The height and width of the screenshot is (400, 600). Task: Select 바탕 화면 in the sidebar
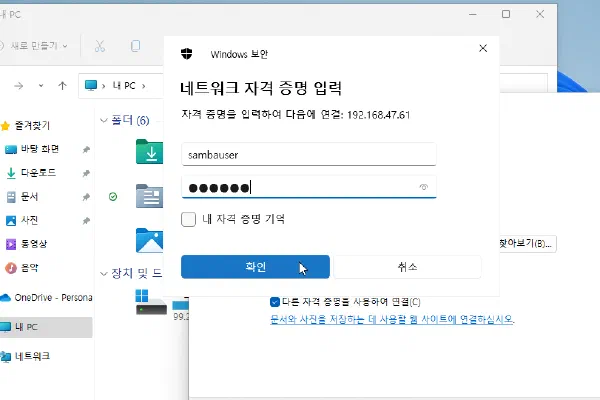tap(40, 149)
